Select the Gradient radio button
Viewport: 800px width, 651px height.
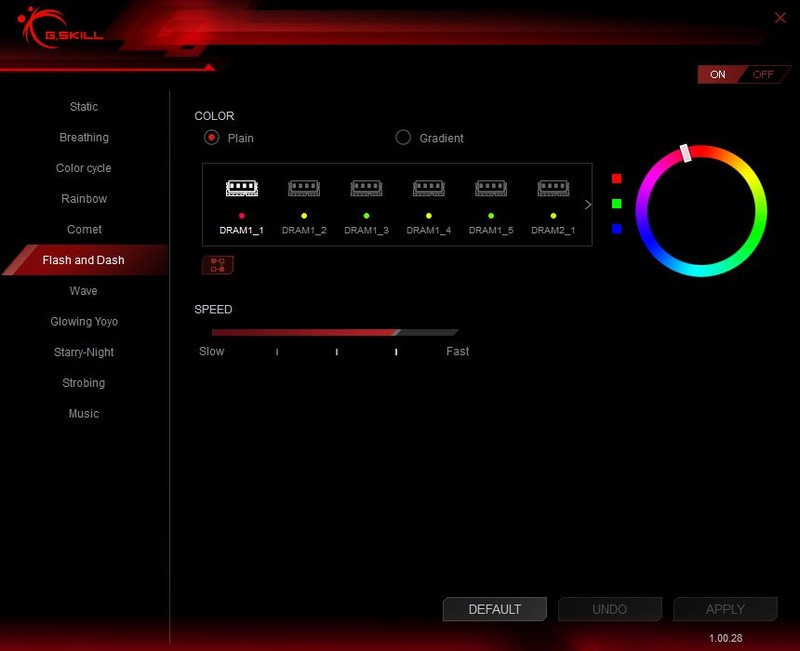[x=403, y=138]
